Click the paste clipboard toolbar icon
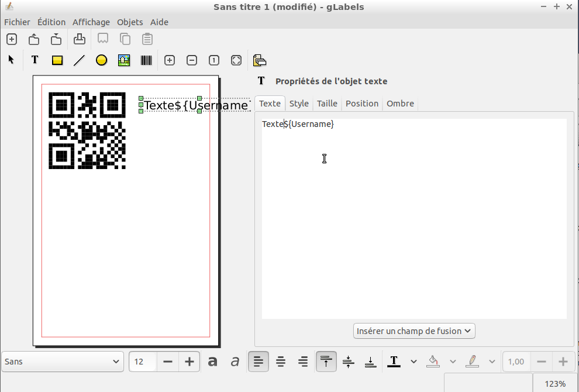 (147, 39)
